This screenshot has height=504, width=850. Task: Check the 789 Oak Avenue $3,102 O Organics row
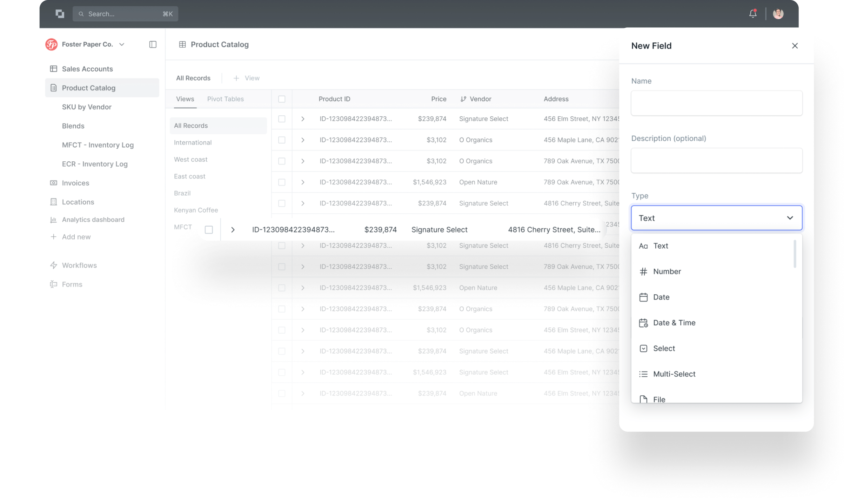(x=282, y=161)
